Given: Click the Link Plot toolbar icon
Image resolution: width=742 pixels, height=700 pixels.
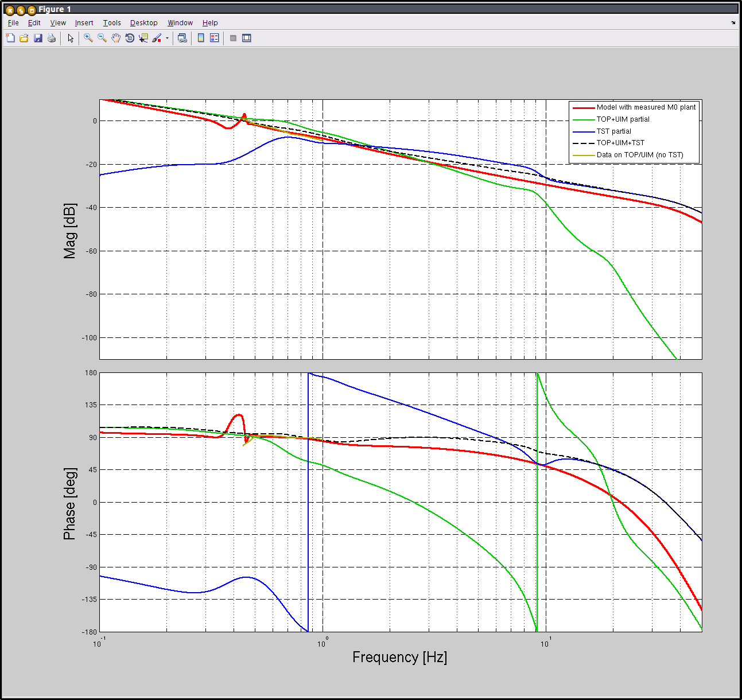Looking at the screenshot, I should 182,38.
